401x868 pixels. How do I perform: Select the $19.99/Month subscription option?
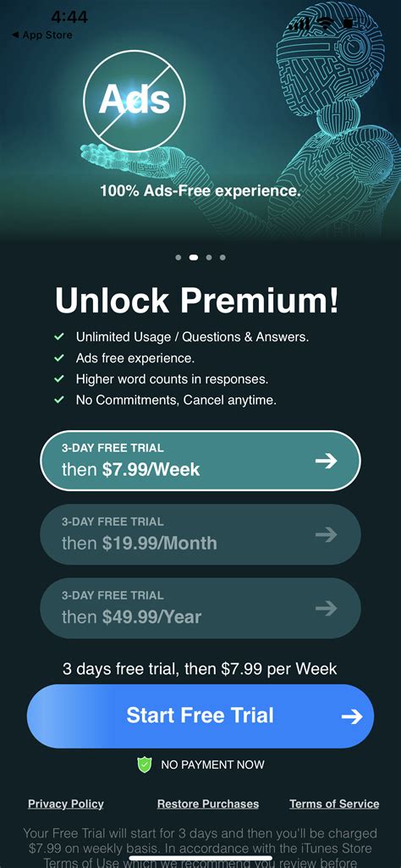click(x=200, y=534)
